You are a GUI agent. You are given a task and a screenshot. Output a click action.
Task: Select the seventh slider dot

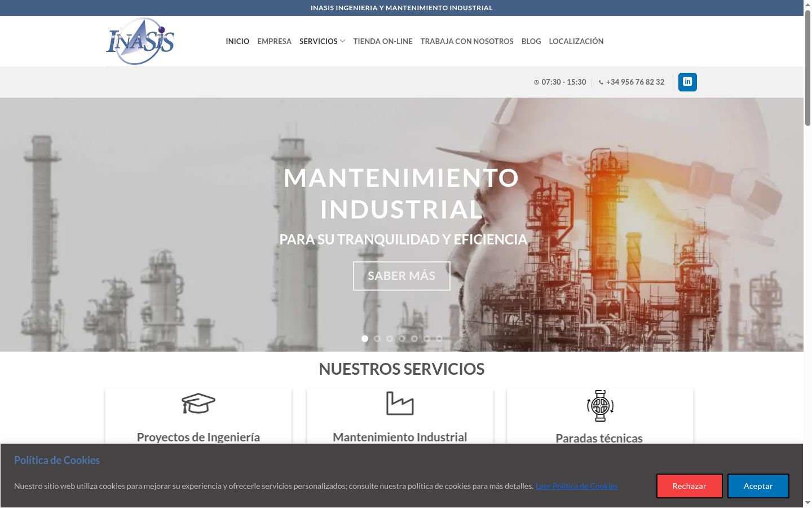tap(439, 339)
